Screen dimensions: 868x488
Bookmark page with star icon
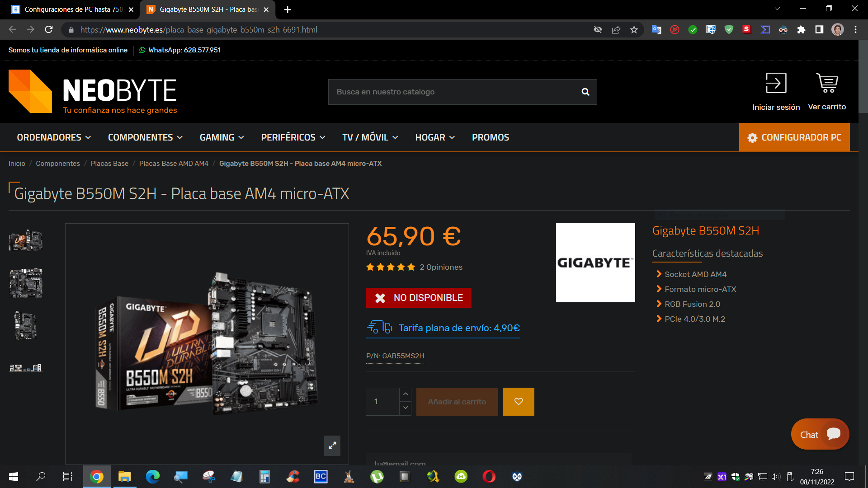pos(634,30)
